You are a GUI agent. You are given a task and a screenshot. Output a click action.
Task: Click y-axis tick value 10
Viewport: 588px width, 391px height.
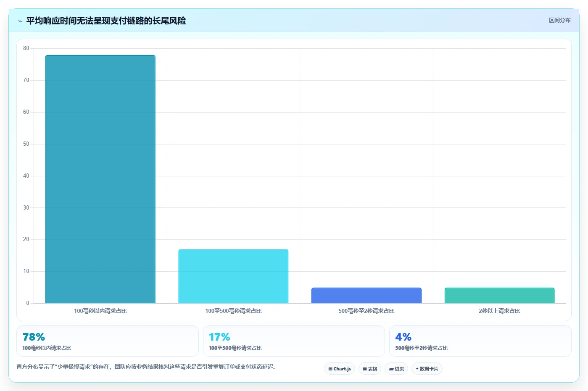[x=26, y=271]
